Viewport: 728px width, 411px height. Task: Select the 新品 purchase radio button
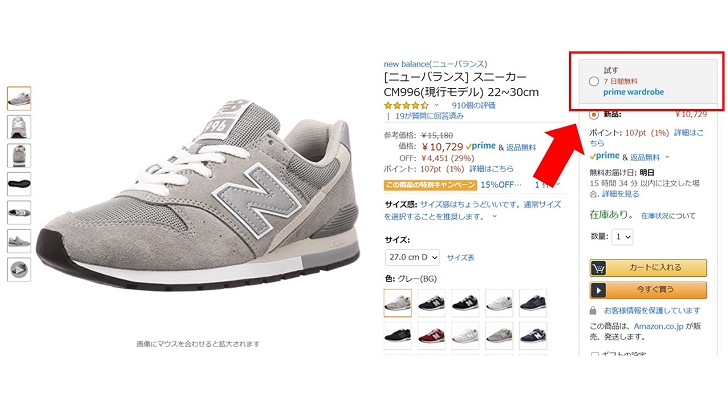(x=593, y=114)
